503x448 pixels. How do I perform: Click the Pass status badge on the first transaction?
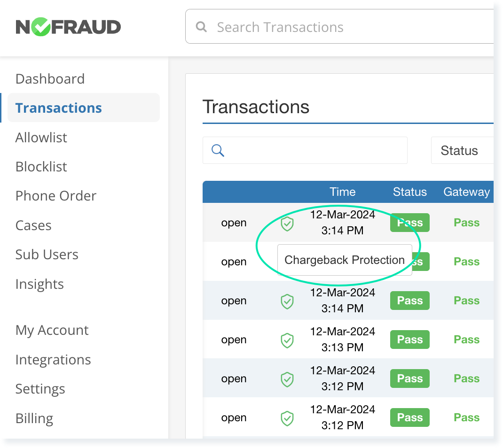(409, 223)
